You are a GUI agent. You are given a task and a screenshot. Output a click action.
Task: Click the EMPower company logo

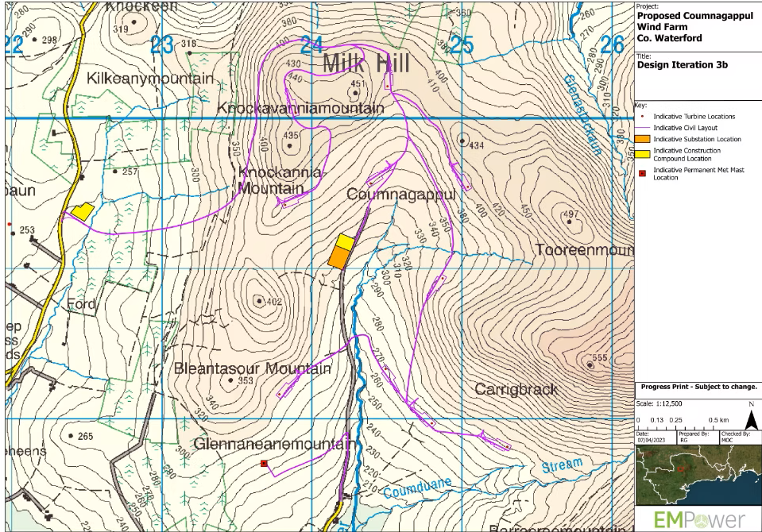pyautogui.click(x=699, y=518)
